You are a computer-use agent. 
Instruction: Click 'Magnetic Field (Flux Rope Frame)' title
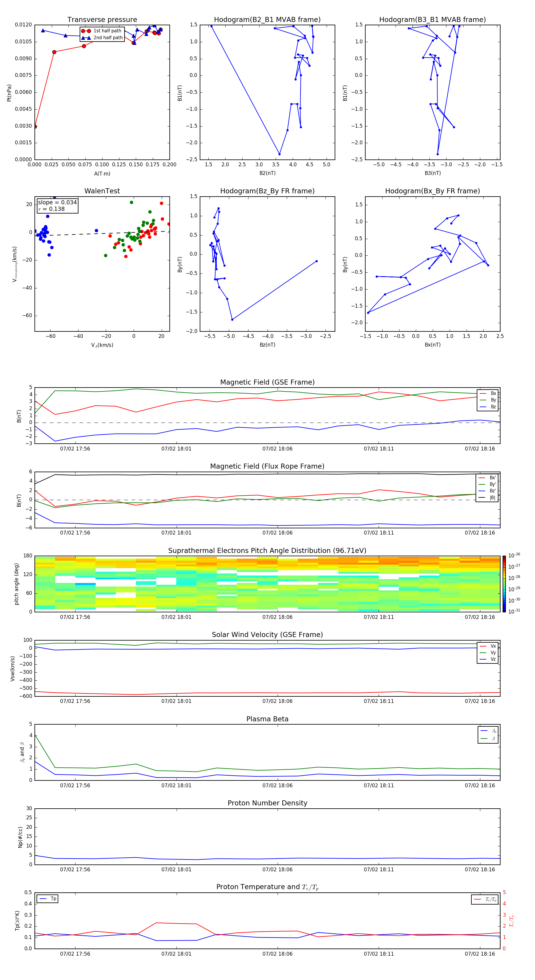click(267, 467)
